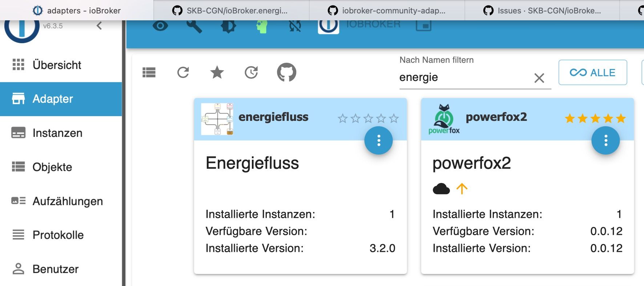Click the Protokolle lines icon
The width and height of the screenshot is (644, 286).
[19, 234]
